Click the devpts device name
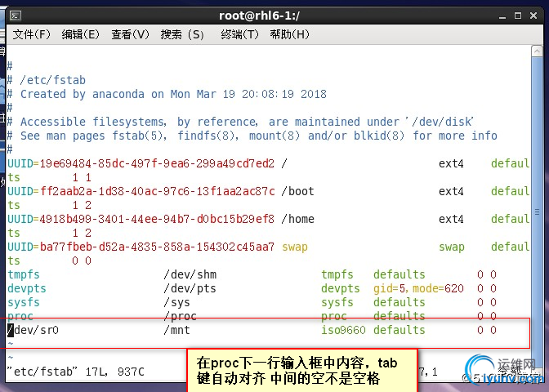The width and height of the screenshot is (549, 392). pyautogui.click(x=27, y=289)
